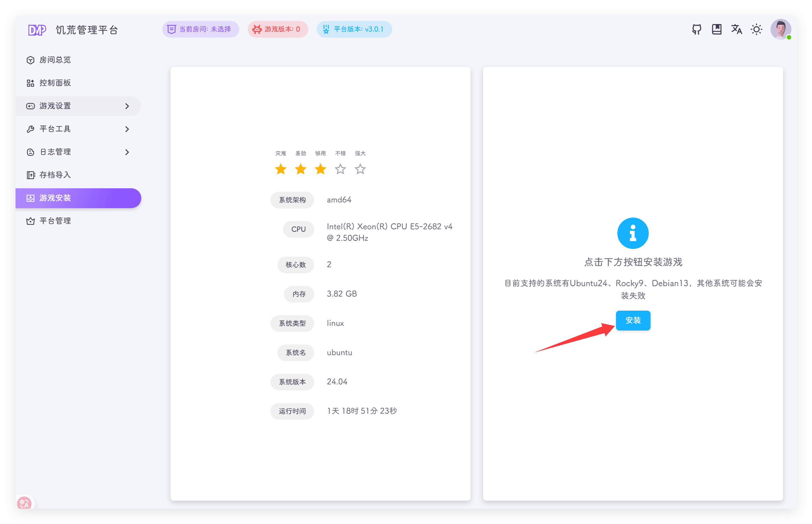Screen dimensions: 812x524
Task: Click the red 游戏版本: 0 badge
Action: pyautogui.click(x=278, y=29)
